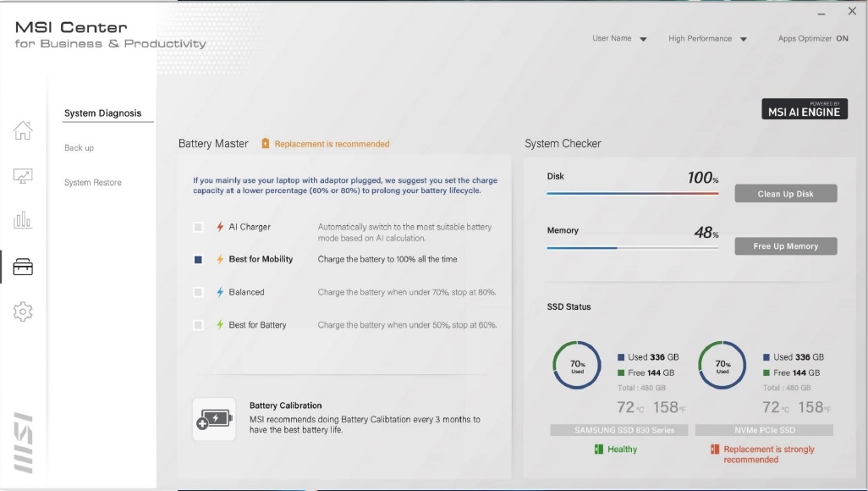Image resolution: width=868 pixels, height=491 pixels.
Task: Click the SAMSUNG SSD 830 Series label
Action: (619, 430)
